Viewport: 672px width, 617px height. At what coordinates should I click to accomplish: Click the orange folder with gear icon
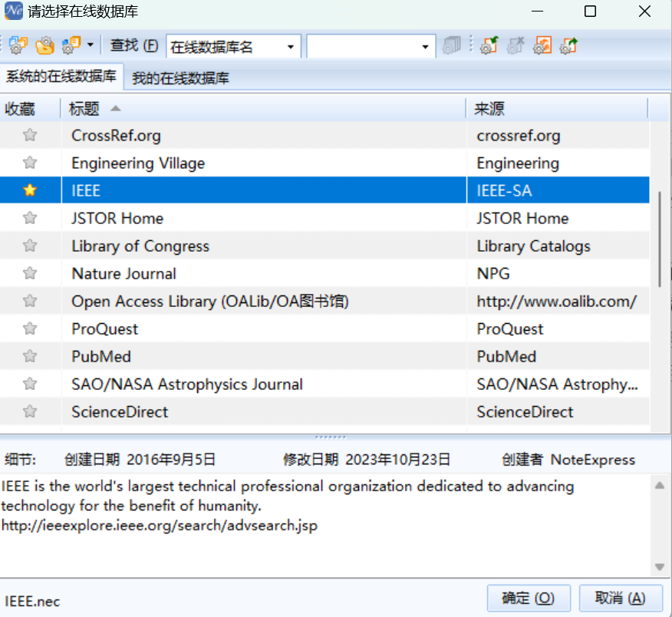pos(45,45)
